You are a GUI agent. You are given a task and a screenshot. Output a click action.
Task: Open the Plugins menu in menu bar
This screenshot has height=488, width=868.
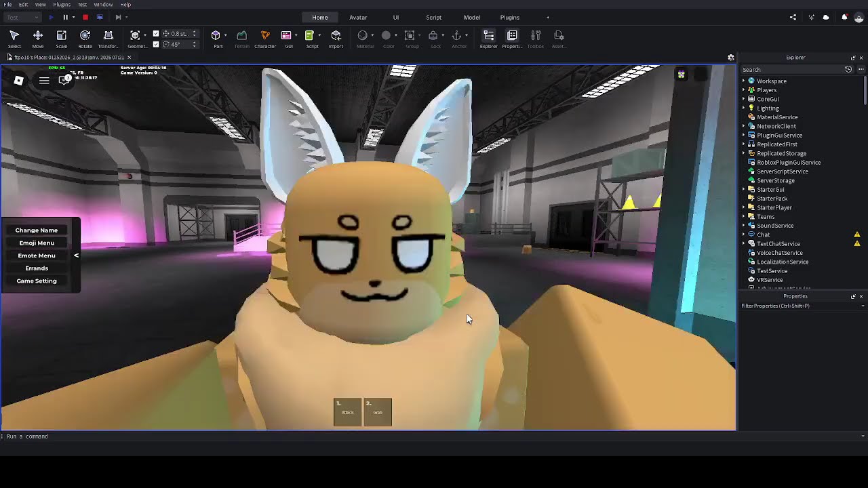pyautogui.click(x=62, y=5)
